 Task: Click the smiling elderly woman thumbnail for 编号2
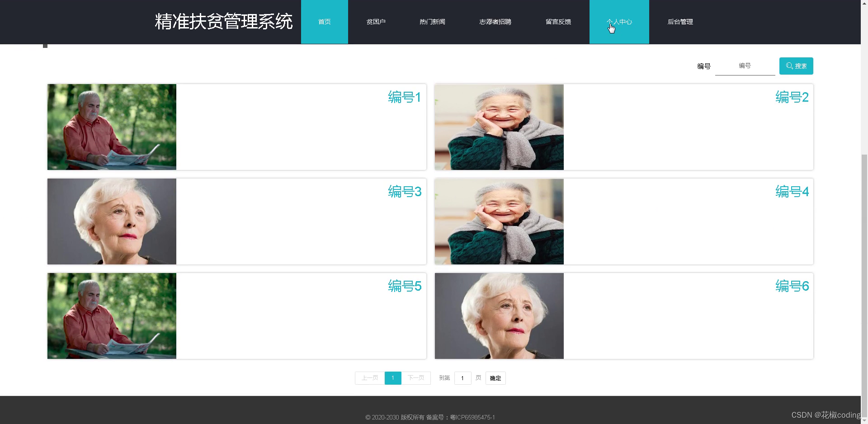[499, 127]
